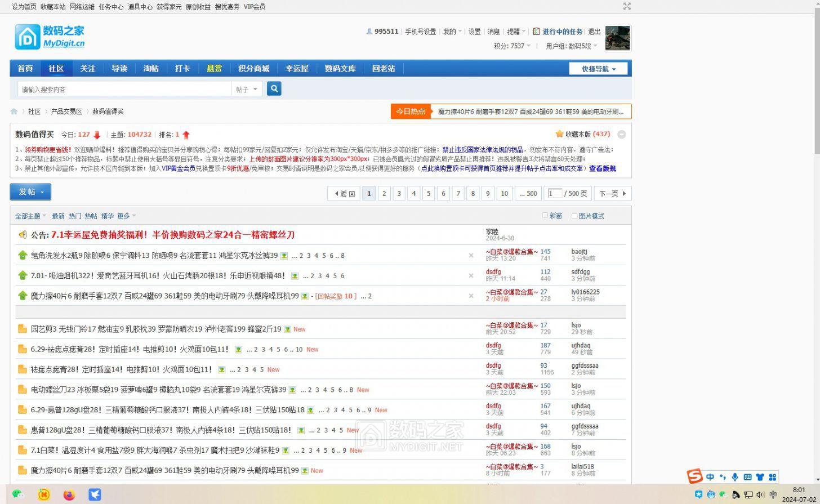Screen dimensions: 820x504
Task: Click the star icon for 收藏本版
Action: coord(559,134)
